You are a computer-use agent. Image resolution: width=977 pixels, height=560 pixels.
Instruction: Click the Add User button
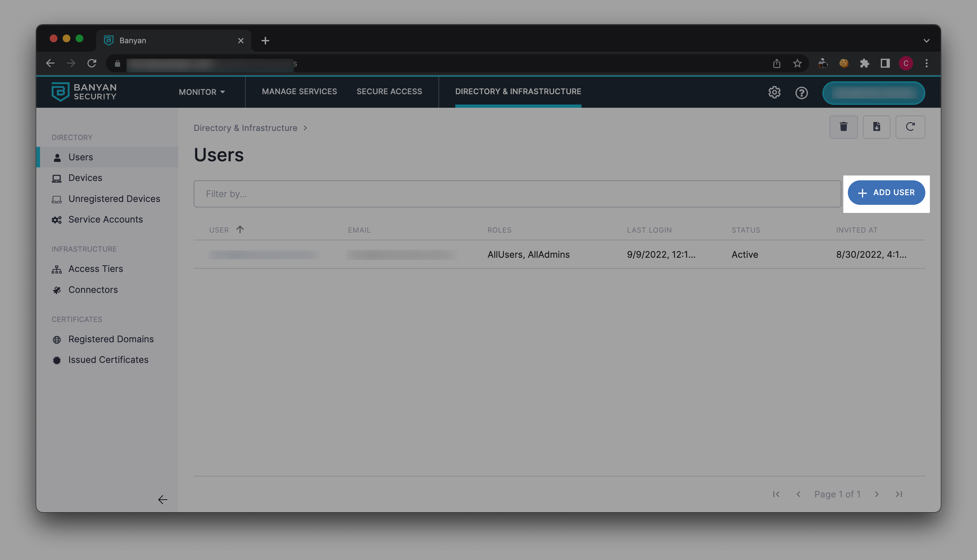point(886,193)
